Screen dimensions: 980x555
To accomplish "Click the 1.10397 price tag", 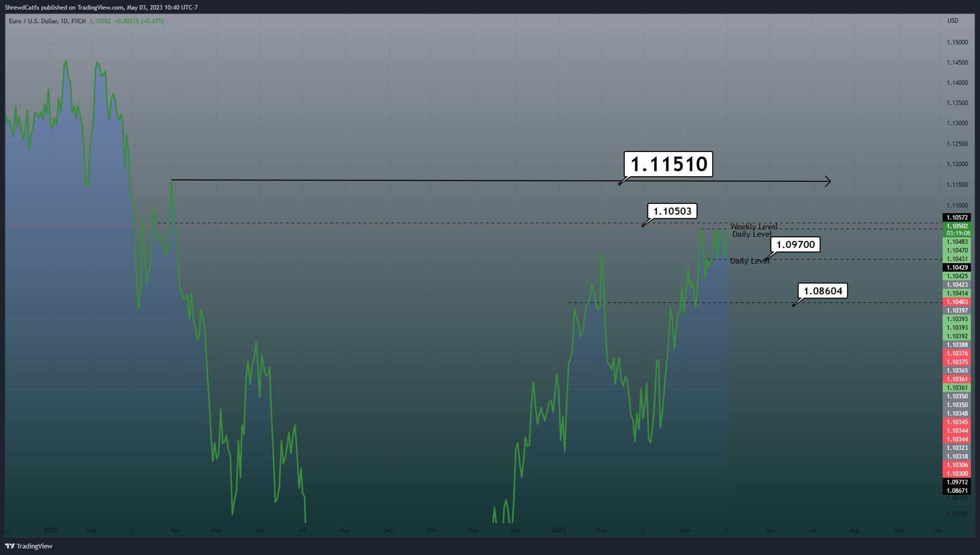I will pos(957,311).
